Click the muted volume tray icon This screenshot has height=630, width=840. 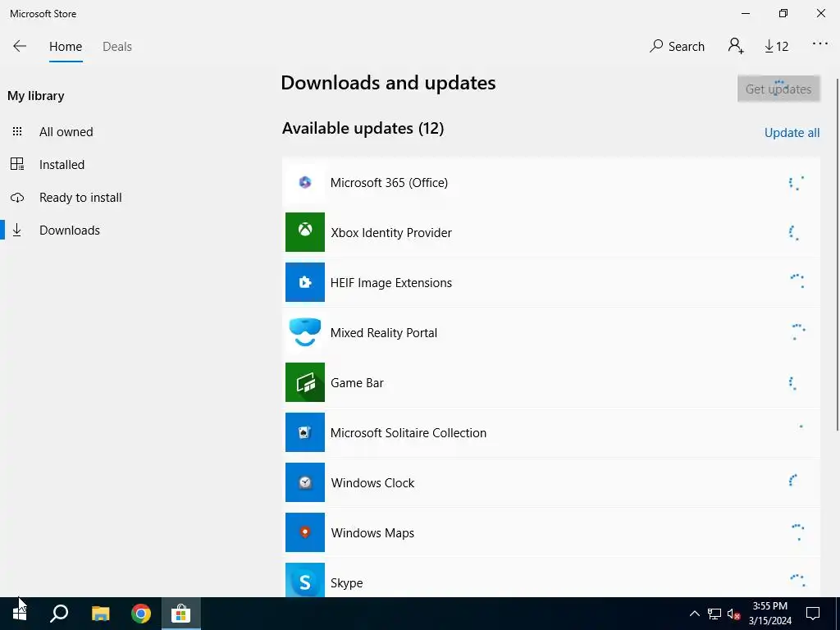coord(734,614)
